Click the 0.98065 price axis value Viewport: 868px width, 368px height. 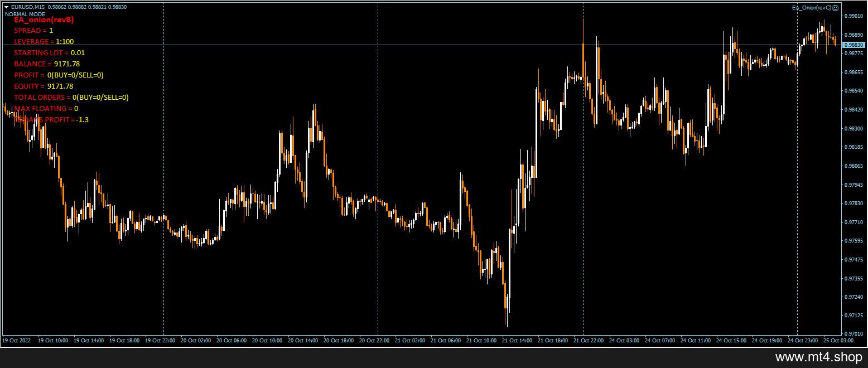855,166
